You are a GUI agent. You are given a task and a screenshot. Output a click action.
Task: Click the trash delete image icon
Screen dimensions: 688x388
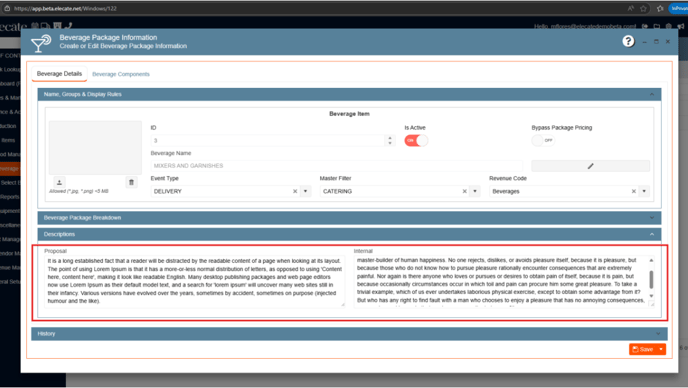(x=131, y=182)
